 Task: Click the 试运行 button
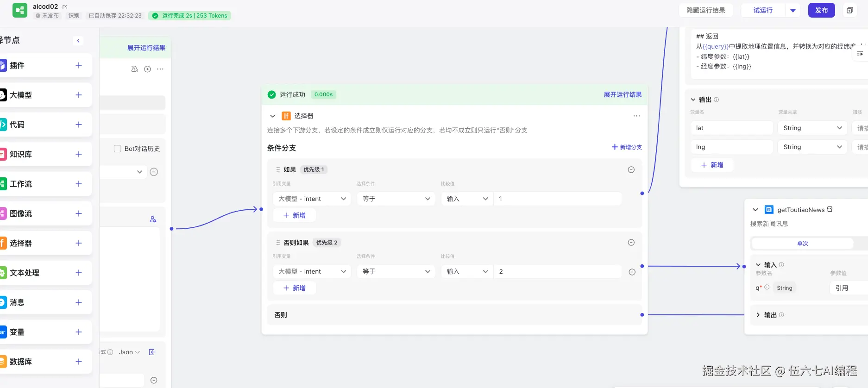click(763, 10)
